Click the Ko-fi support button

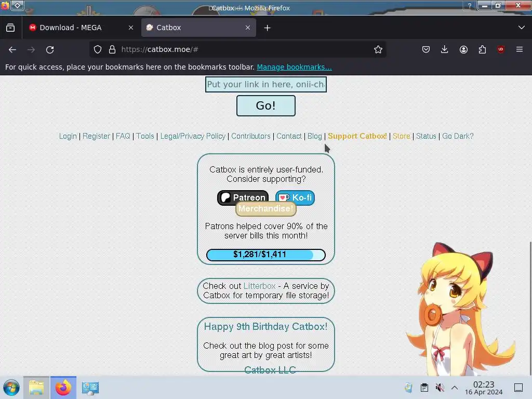[x=295, y=197]
